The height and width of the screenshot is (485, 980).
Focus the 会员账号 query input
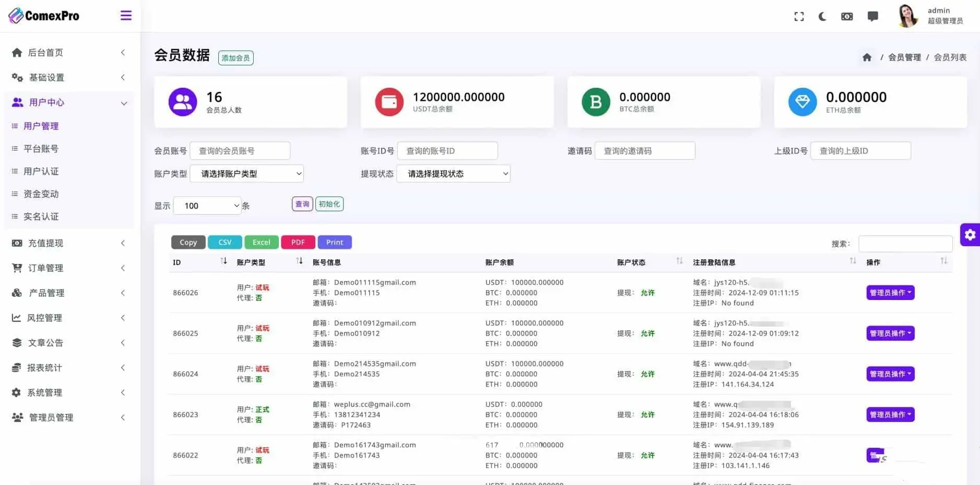pyautogui.click(x=240, y=151)
